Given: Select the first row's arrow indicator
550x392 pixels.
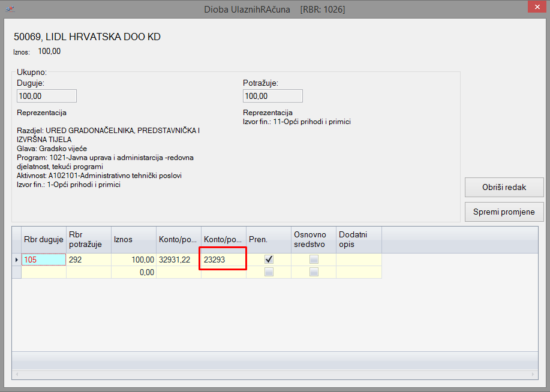Looking at the screenshot, I should pos(16,260).
